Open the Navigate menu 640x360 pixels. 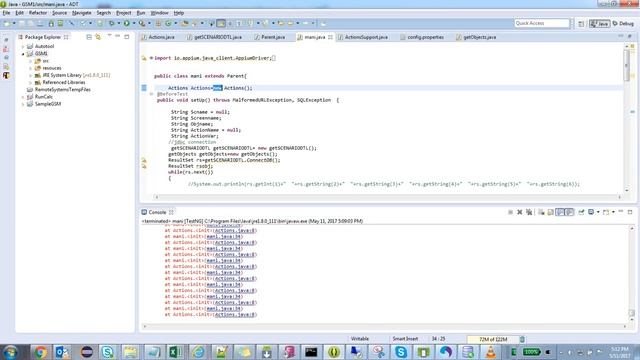(82, 13)
